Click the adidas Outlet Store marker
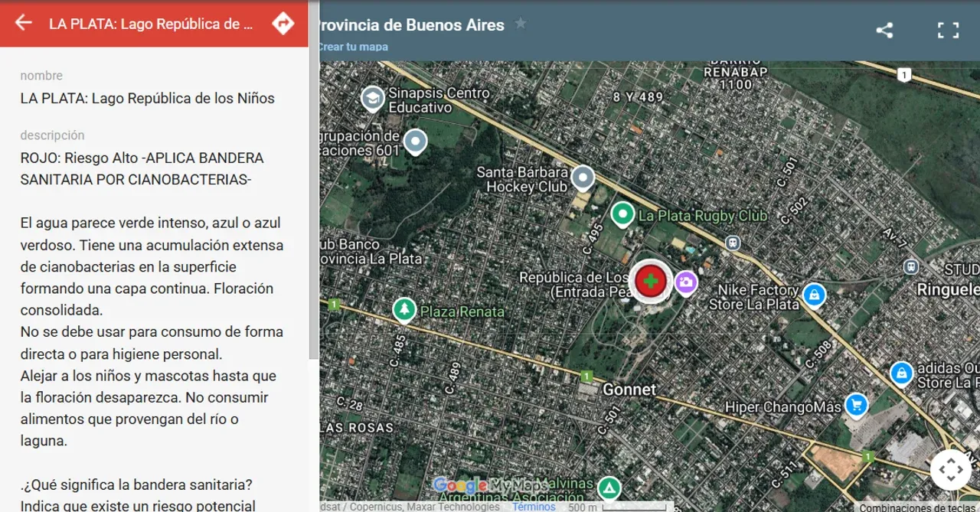Viewport: 980px width, 512px height. [x=901, y=373]
